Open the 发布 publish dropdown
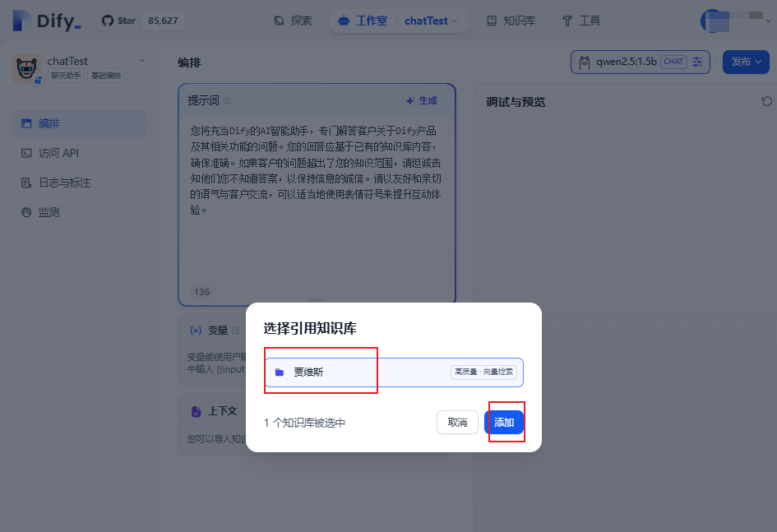 point(746,62)
